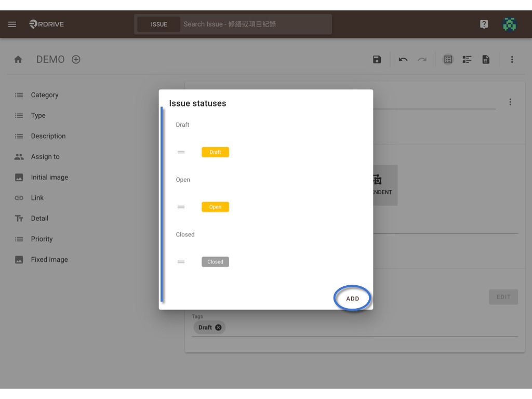Click the DEMO project title
The width and height of the screenshot is (532, 399).
tap(50, 60)
